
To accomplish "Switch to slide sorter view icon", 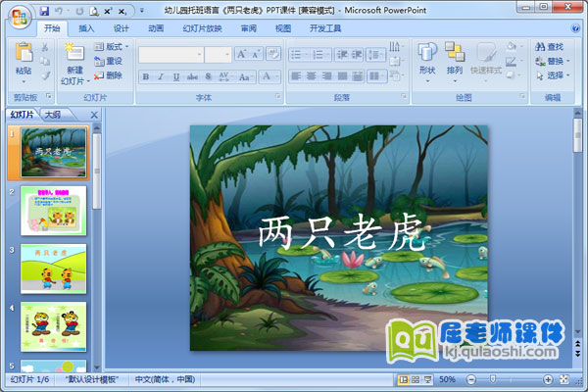I will 416,379.
